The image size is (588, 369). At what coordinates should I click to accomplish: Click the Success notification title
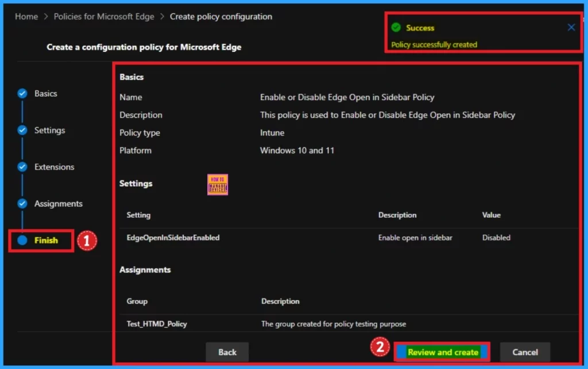tap(420, 28)
